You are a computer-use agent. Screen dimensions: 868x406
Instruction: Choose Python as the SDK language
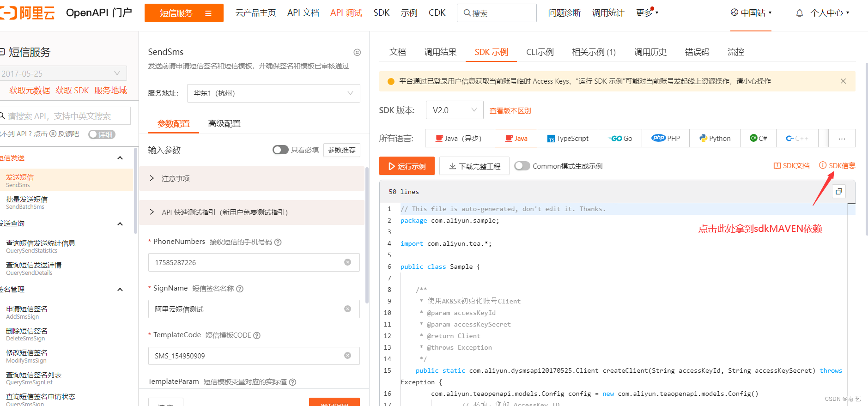(x=715, y=138)
